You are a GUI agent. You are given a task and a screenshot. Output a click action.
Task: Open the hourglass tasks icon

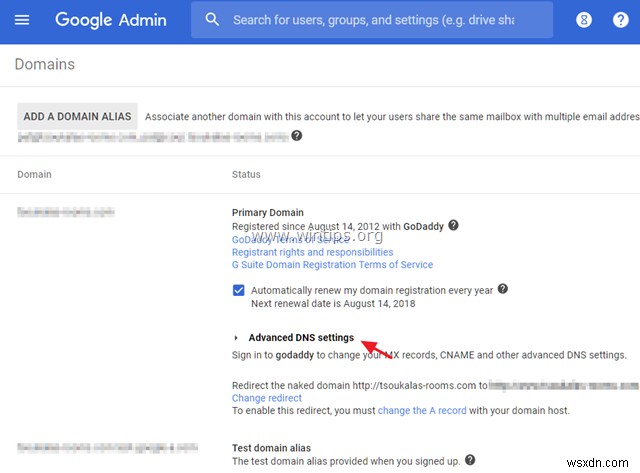(584, 20)
